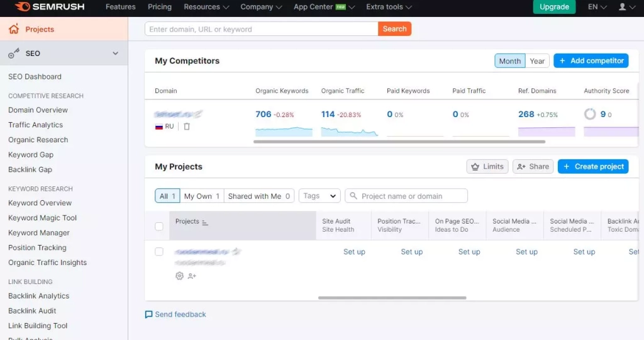
Task: Open Position Tracking in sidebar
Action: (37, 247)
